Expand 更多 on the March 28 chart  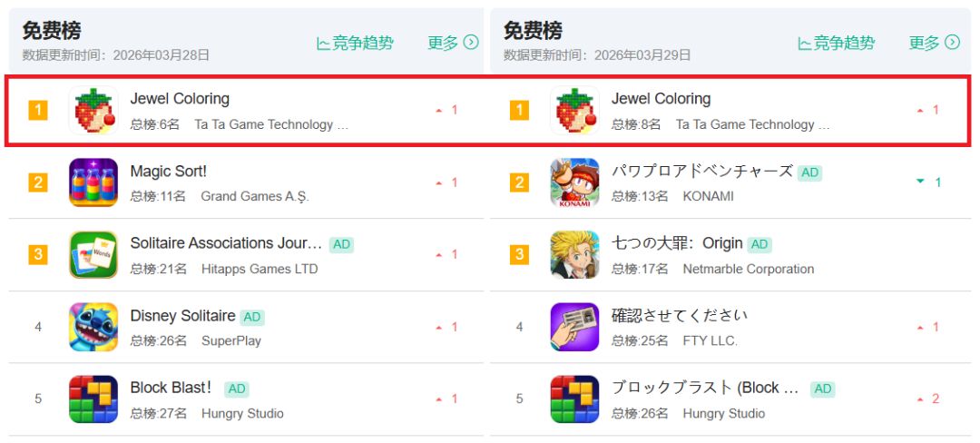[453, 43]
